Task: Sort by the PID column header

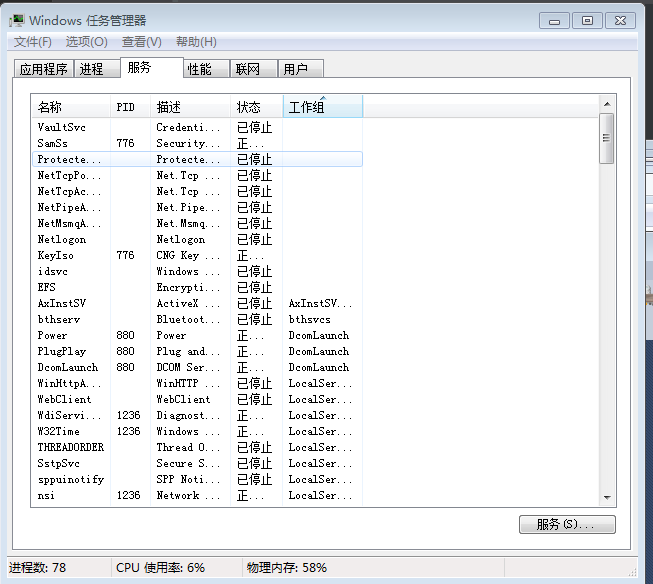Action: point(130,107)
